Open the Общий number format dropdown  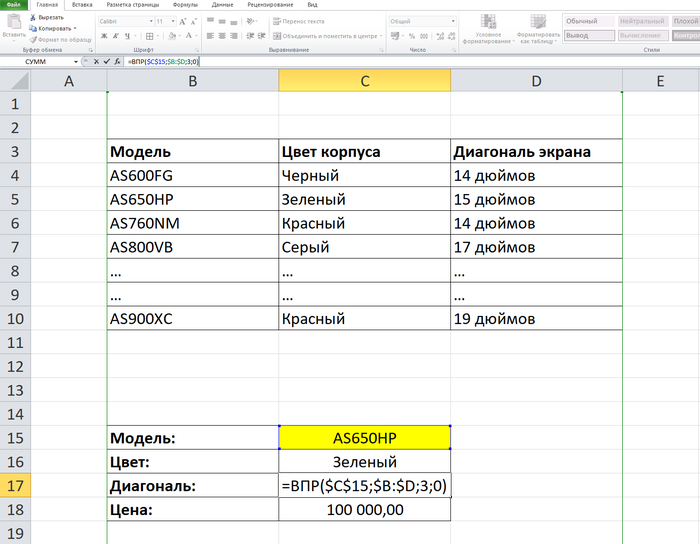pyautogui.click(x=453, y=21)
